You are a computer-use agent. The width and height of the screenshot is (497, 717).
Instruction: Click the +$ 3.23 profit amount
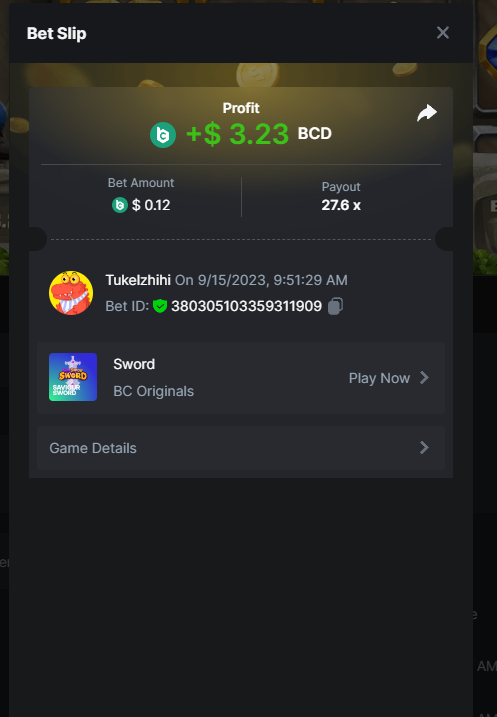237,134
